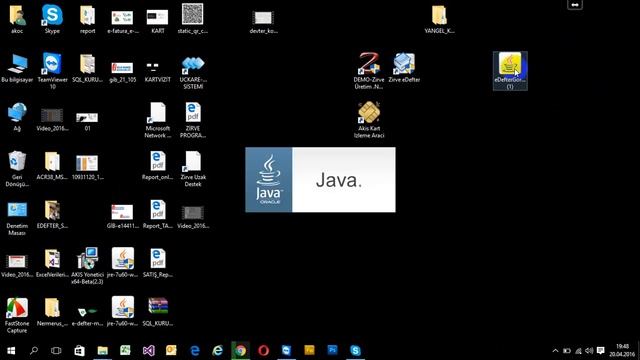Screen dimensions: 640x360
Task: Select the Microsoft Network... shortcut
Action: [158, 120]
